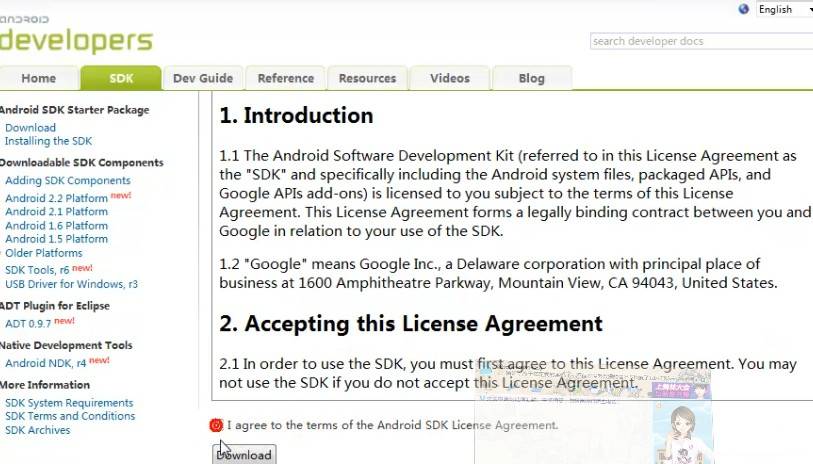Open the Resources tab
This screenshot has width=813, height=464.
pyautogui.click(x=367, y=78)
